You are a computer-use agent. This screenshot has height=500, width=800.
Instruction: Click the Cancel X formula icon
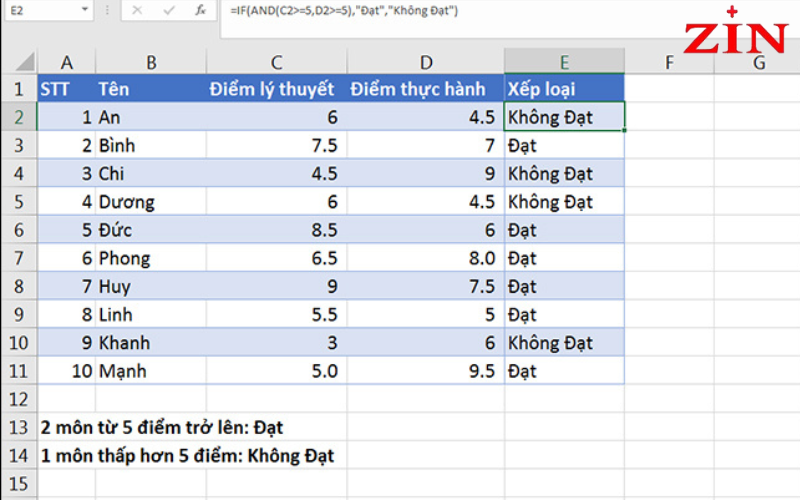pyautogui.click(x=137, y=10)
